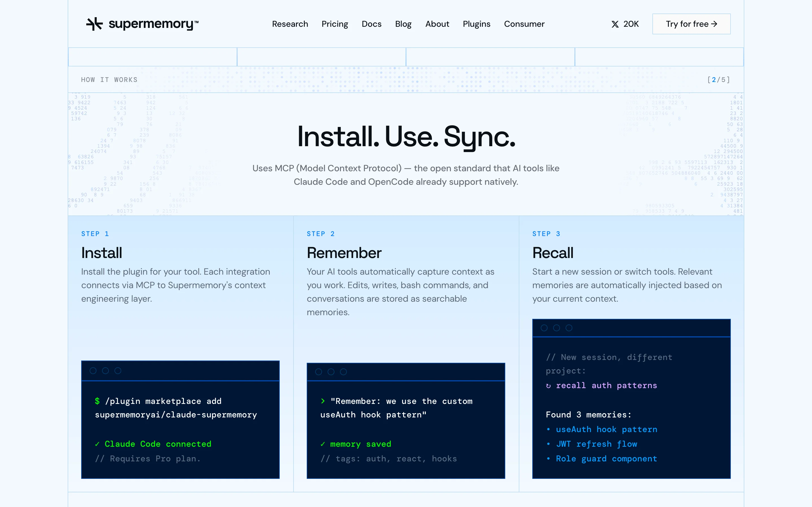Click the arrow in Try for free
The height and width of the screenshot is (507, 812).
coord(714,24)
